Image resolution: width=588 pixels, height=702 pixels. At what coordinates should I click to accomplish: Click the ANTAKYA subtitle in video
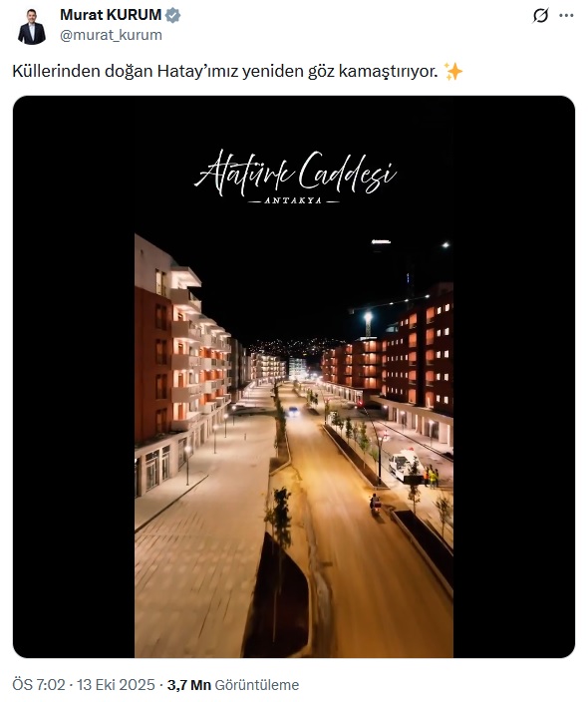294,201
